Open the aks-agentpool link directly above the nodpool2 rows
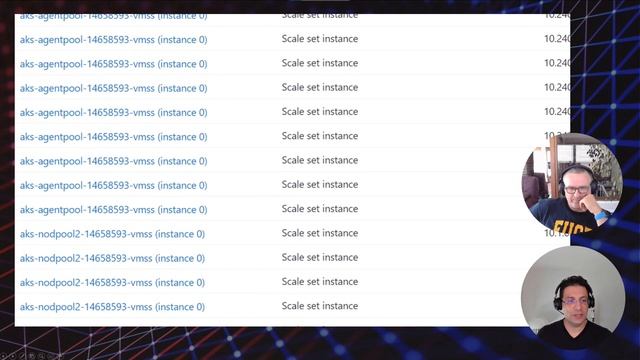Screen dimensions: 640x360 (x=113, y=210)
